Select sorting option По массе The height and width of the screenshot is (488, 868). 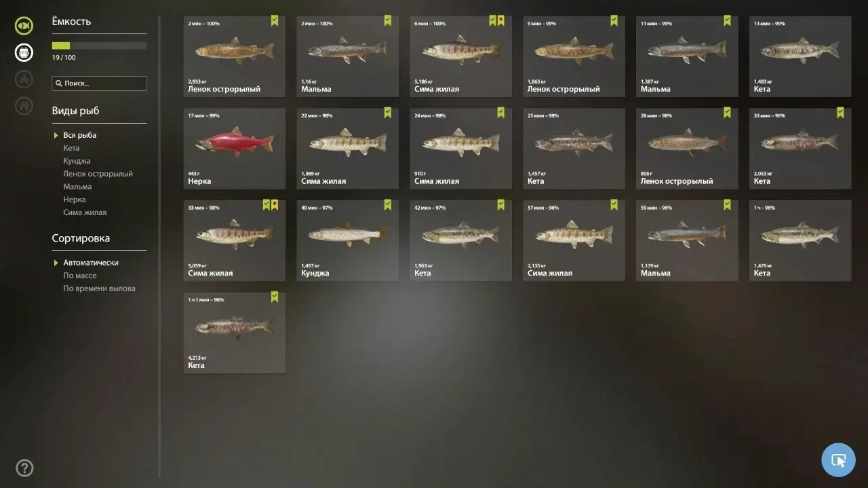(80, 276)
